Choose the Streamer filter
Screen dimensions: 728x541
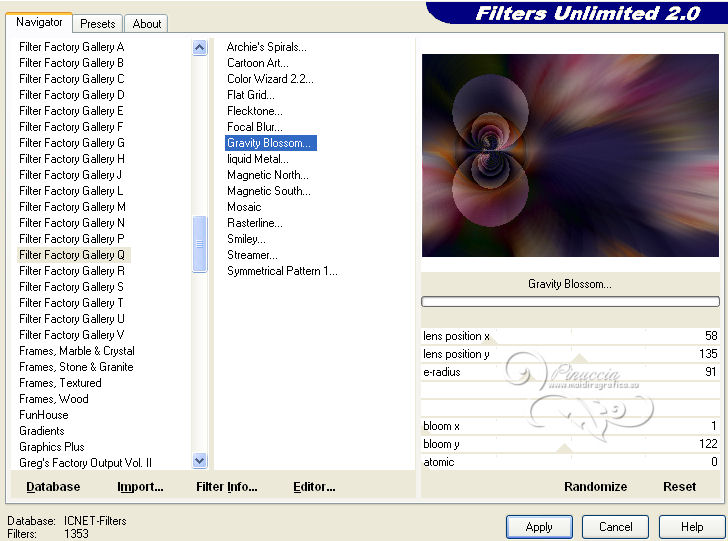[x=252, y=255]
